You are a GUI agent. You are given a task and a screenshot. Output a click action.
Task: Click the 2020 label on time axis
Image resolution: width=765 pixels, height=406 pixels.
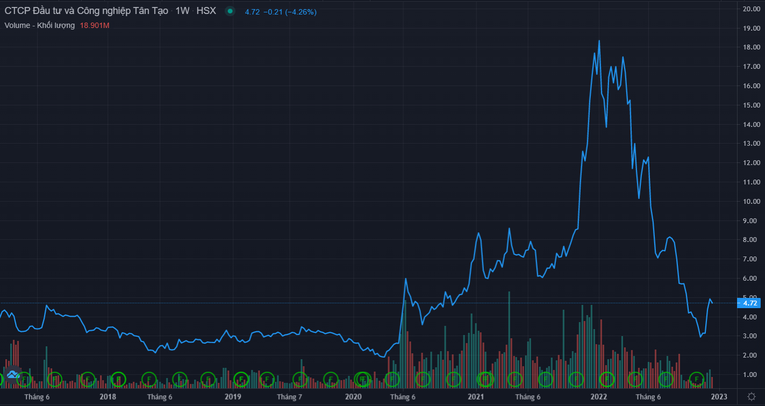[353, 397]
